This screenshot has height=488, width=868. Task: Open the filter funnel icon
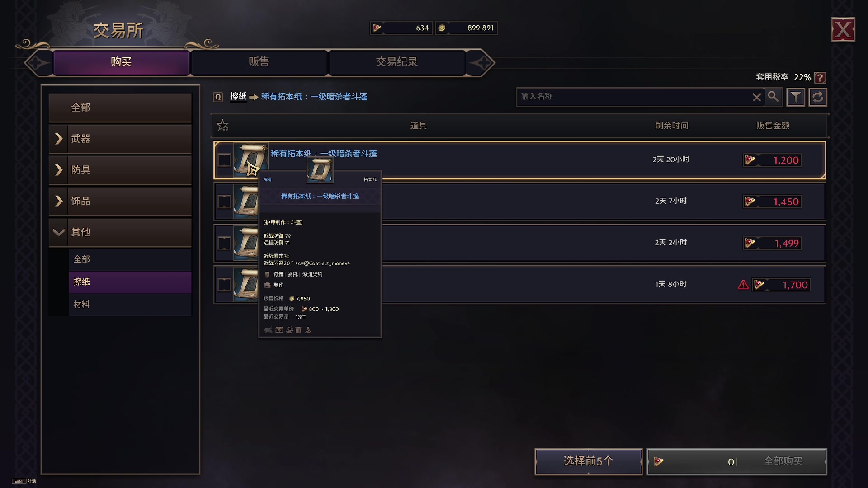click(x=796, y=97)
